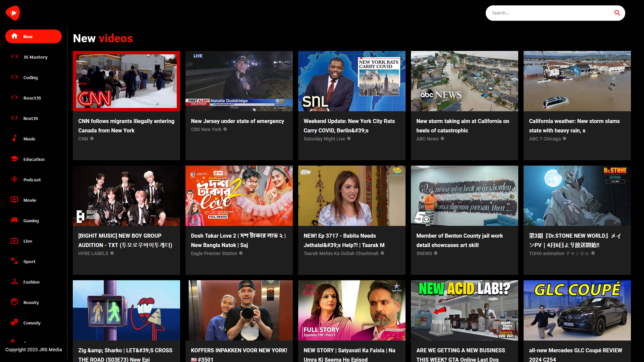Click the Beauty face icon
Image resolution: width=644 pixels, height=362 pixels.
tap(14, 302)
